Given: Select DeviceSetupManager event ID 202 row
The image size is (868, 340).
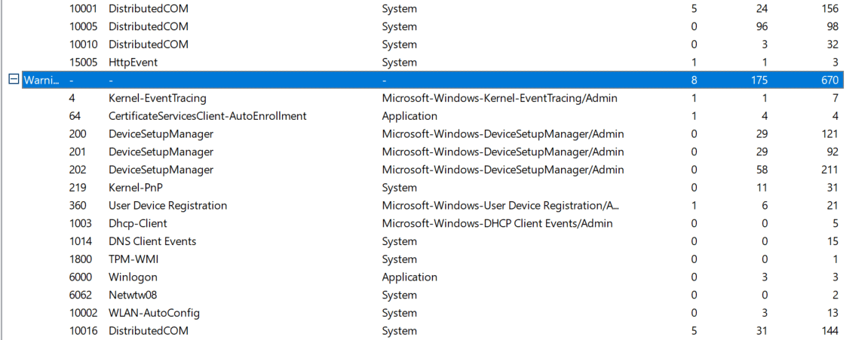Looking at the screenshot, I should (x=161, y=170).
